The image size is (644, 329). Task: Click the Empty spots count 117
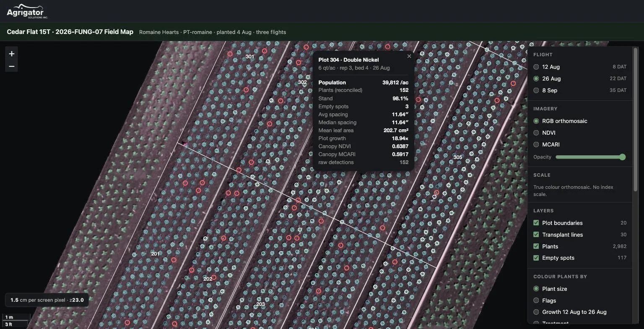coord(622,258)
